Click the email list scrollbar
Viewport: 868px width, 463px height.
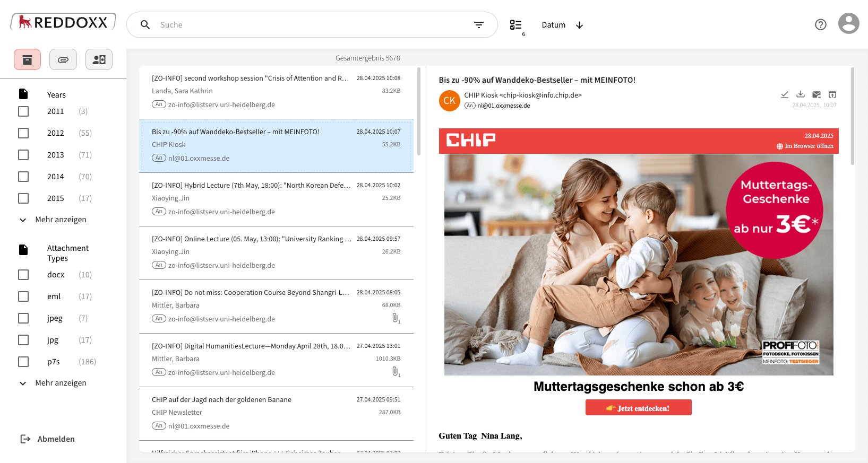coord(419,111)
